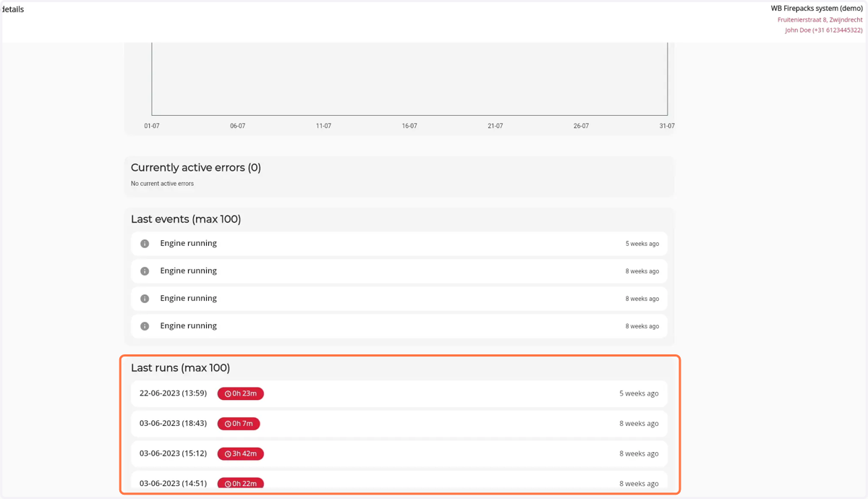Click the 0h 22m duration badge
The height and width of the screenshot is (499, 868).
point(241,484)
